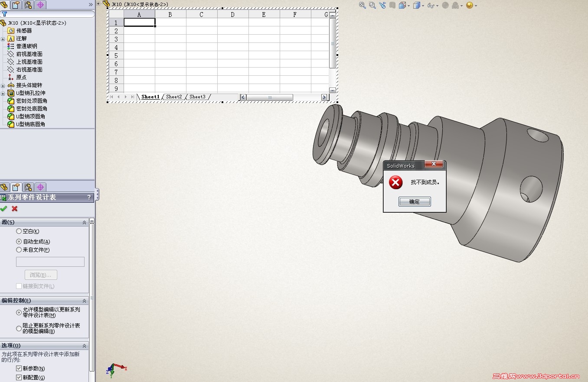588x382 pixels.
Task: Open the DimXpertManager tab at top
Action: [40, 5]
